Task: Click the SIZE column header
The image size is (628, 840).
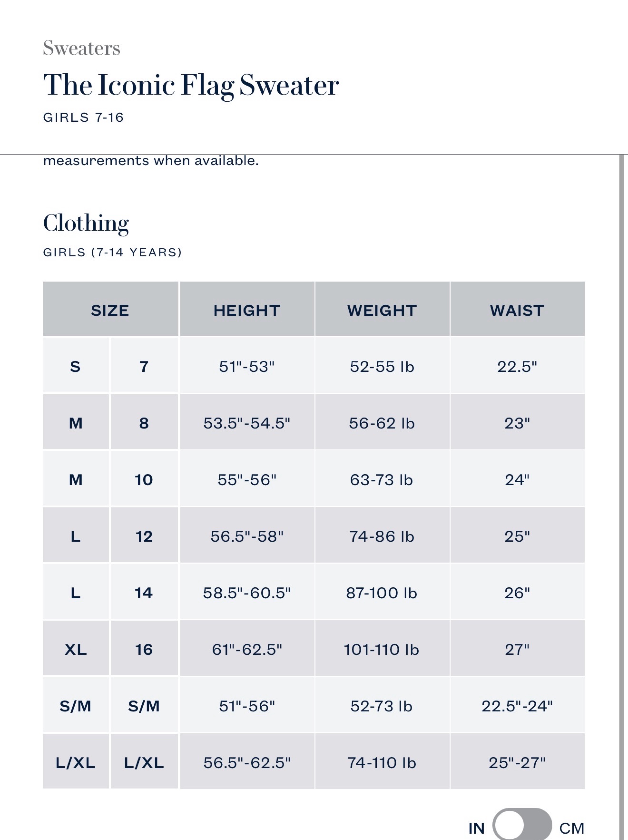Action: pos(110,309)
